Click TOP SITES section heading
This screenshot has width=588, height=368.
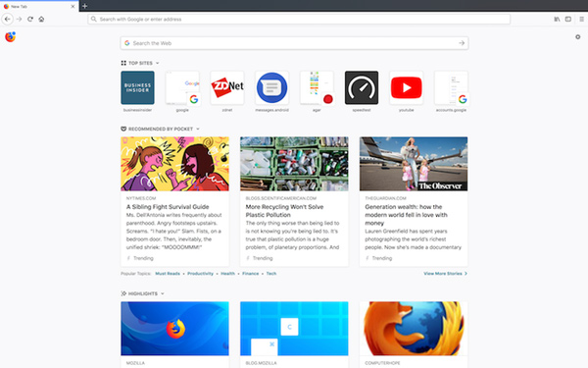click(140, 63)
